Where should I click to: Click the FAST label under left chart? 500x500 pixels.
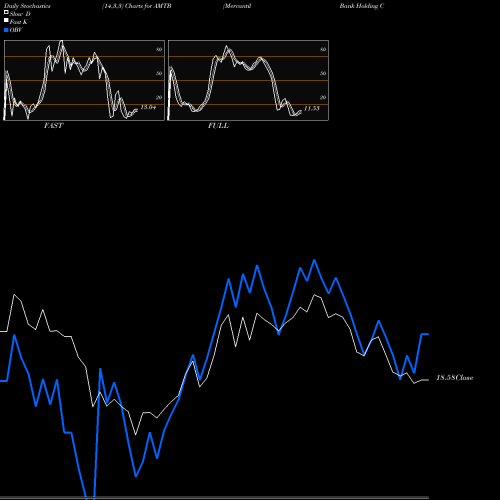(x=54, y=126)
